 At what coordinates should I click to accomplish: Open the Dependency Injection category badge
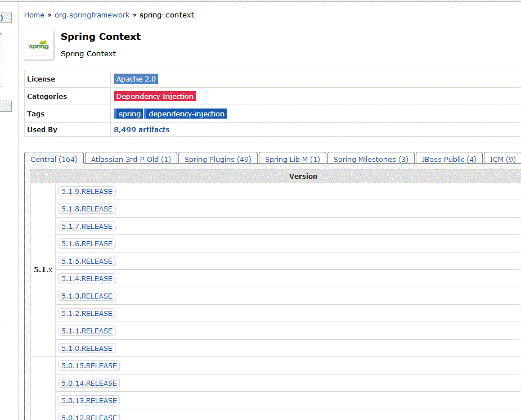pos(155,96)
